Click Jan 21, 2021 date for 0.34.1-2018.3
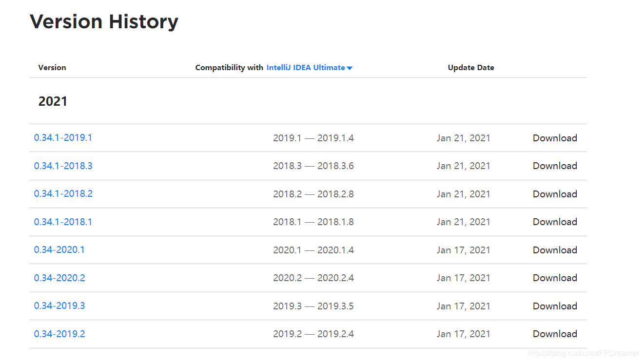The image size is (644, 362). coord(463,166)
